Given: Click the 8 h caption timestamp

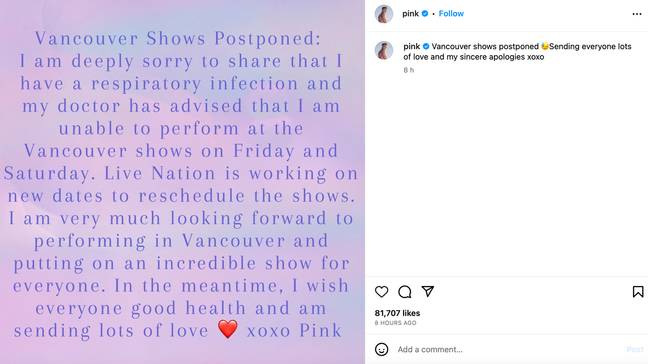Looking at the screenshot, I should (409, 70).
